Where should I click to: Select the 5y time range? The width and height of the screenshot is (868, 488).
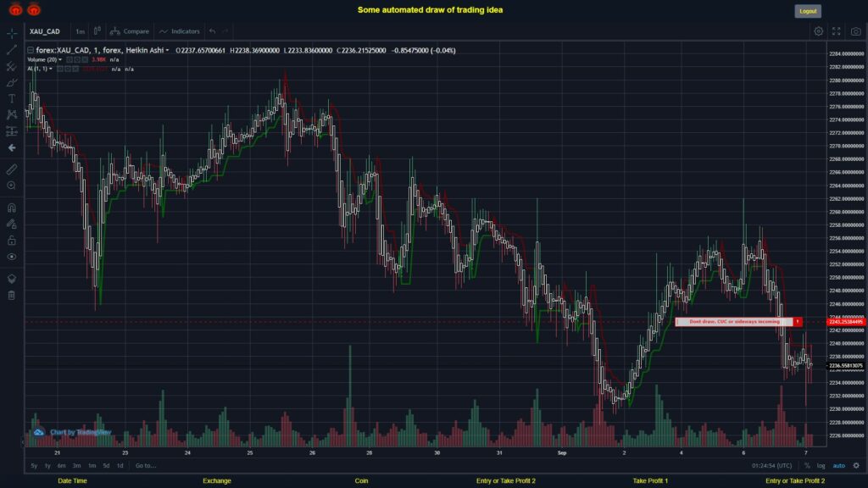coord(34,466)
